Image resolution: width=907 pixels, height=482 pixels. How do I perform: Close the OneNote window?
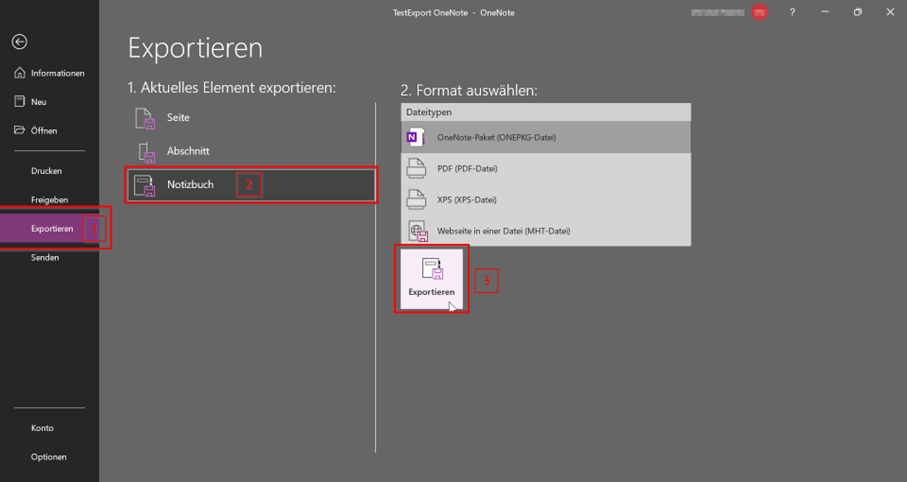click(x=890, y=12)
